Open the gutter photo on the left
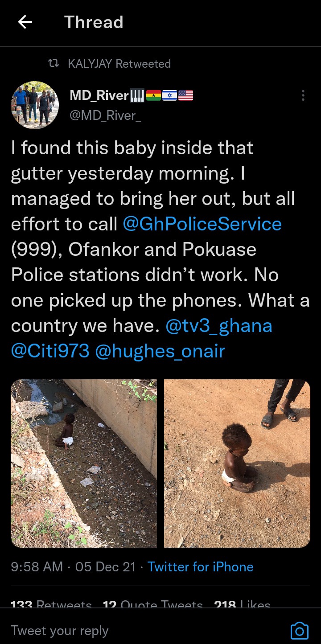The height and width of the screenshot is (644, 321). (x=84, y=464)
